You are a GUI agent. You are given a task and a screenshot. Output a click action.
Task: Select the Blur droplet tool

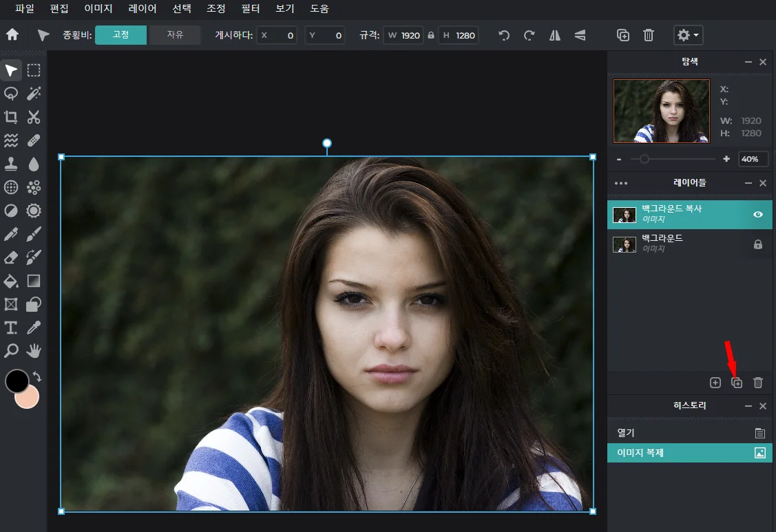[x=34, y=164]
